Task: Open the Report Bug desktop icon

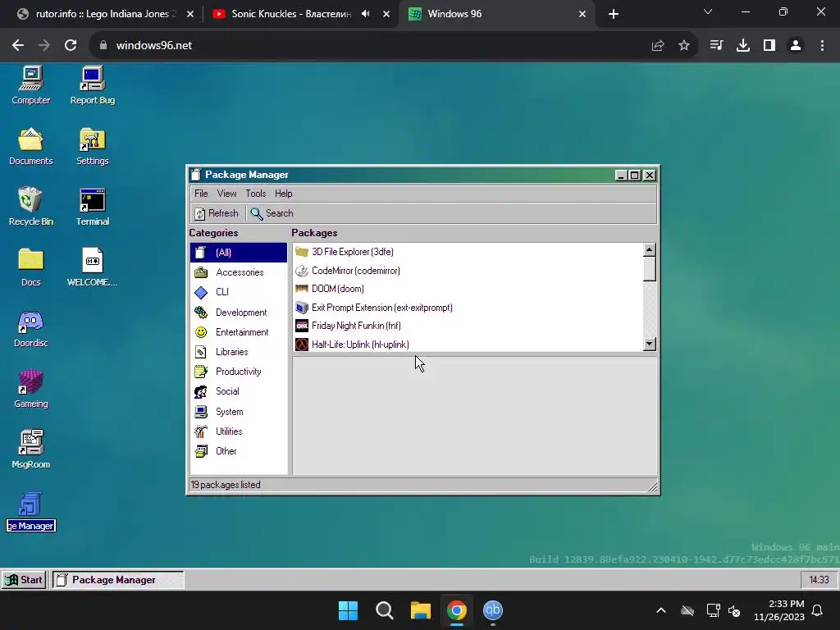Action: [x=92, y=85]
